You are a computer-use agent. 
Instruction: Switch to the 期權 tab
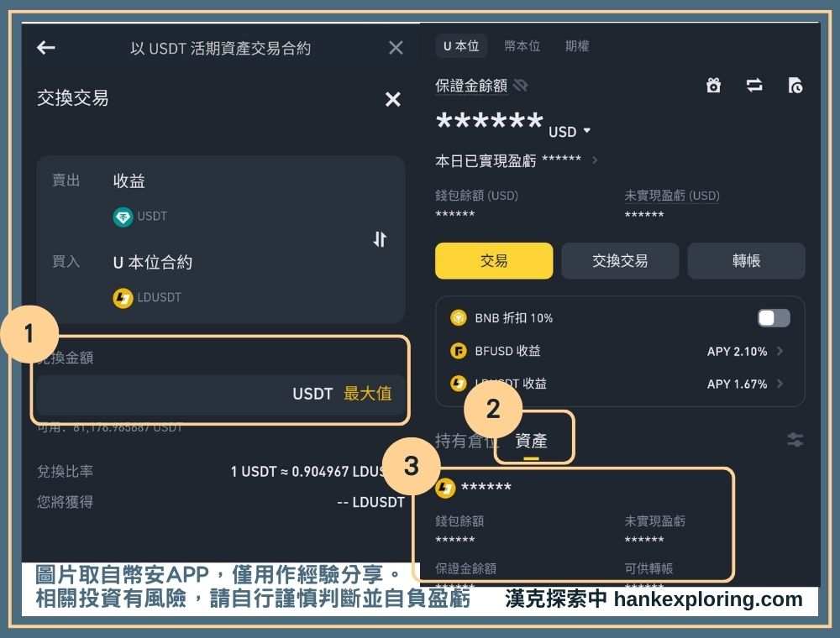(x=577, y=46)
